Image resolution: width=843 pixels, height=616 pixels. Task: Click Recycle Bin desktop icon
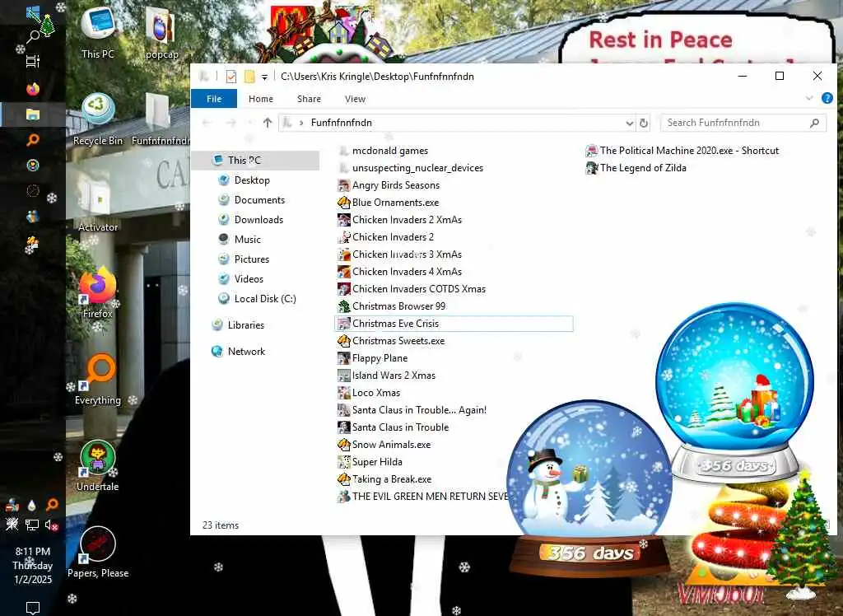pos(98,119)
